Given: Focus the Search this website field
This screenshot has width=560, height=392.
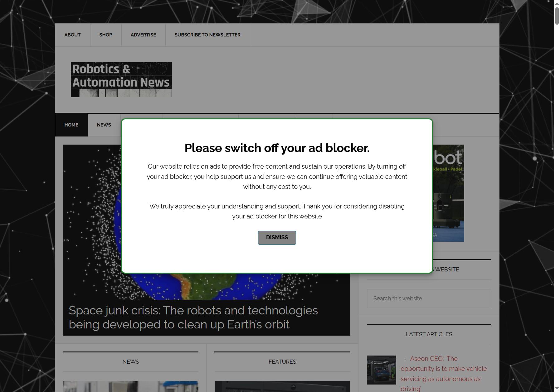Looking at the screenshot, I should tap(429, 299).
